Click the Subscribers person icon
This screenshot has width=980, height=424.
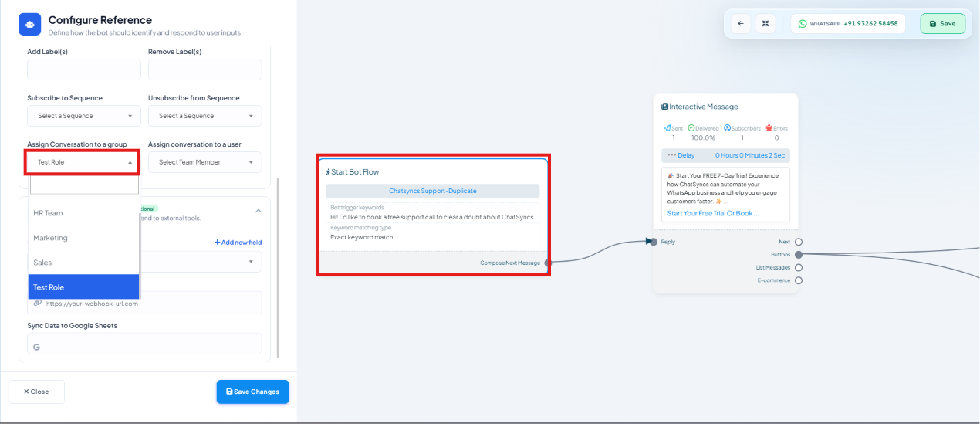(x=726, y=128)
